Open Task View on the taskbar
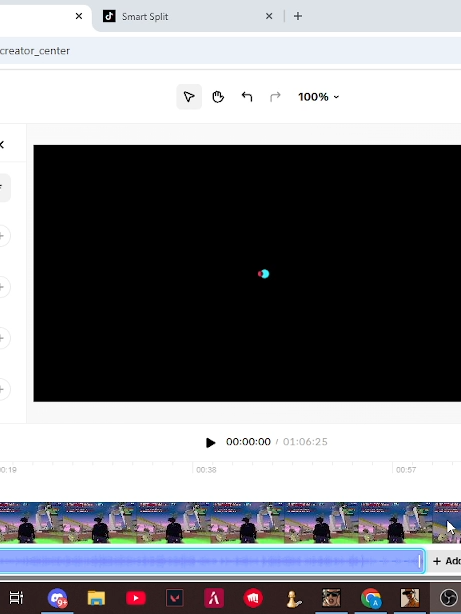 [x=16, y=598]
